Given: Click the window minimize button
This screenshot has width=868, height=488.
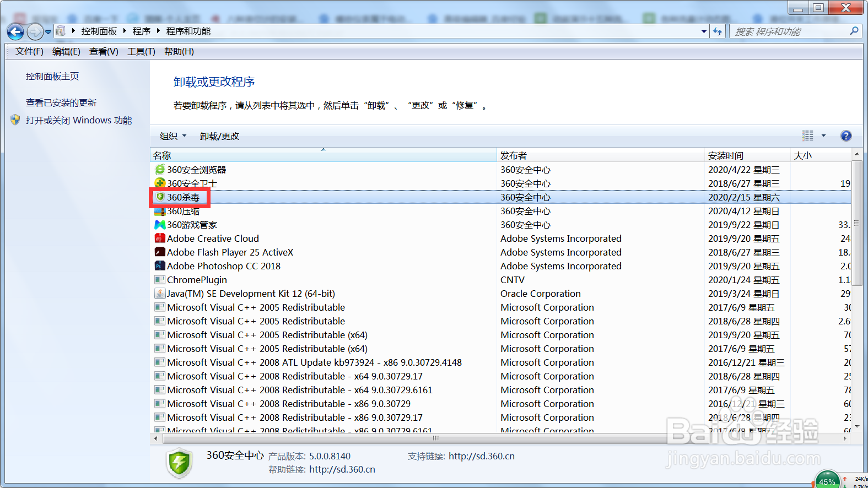Looking at the screenshot, I should point(798,7).
